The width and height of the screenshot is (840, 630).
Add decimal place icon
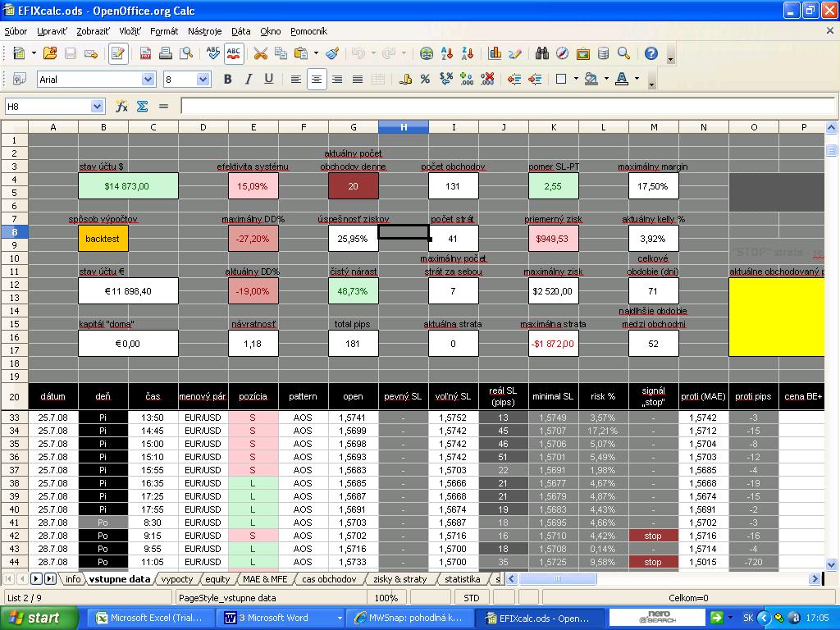pos(467,80)
